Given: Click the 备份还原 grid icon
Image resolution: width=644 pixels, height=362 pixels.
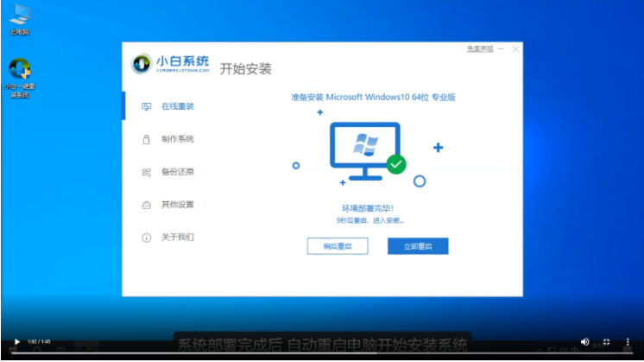Looking at the screenshot, I should click(146, 172).
